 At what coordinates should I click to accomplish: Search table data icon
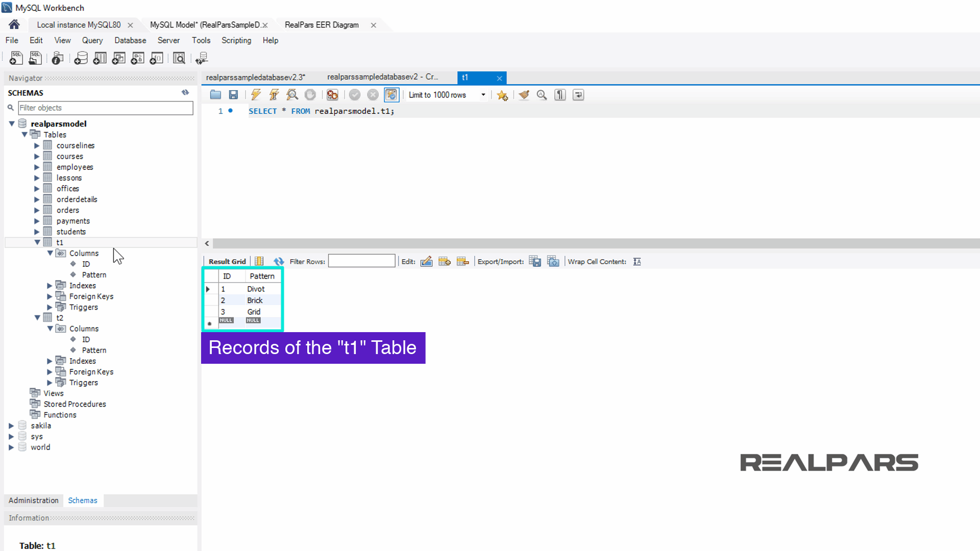point(179,58)
